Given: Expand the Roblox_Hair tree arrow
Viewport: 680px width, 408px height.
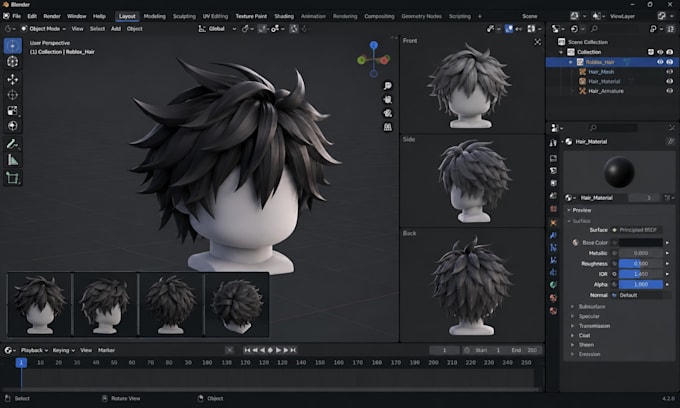Looking at the screenshot, I should tap(571, 62).
